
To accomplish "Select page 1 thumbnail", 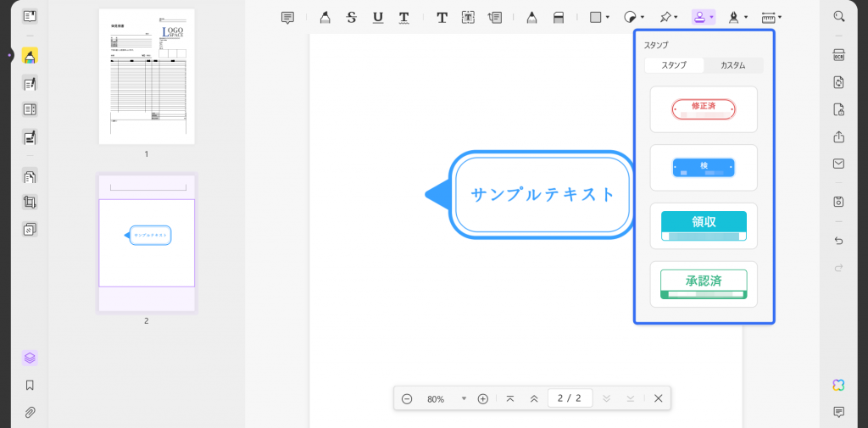I will tap(147, 76).
